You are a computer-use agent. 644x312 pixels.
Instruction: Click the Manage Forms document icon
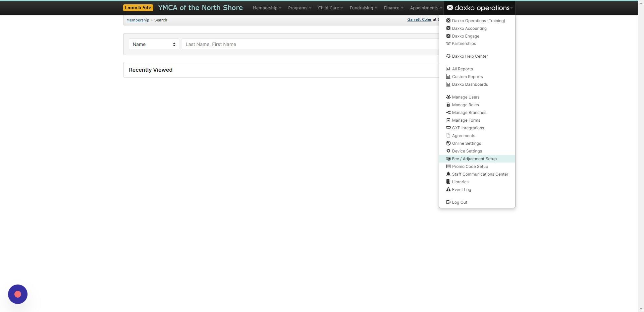[448, 120]
